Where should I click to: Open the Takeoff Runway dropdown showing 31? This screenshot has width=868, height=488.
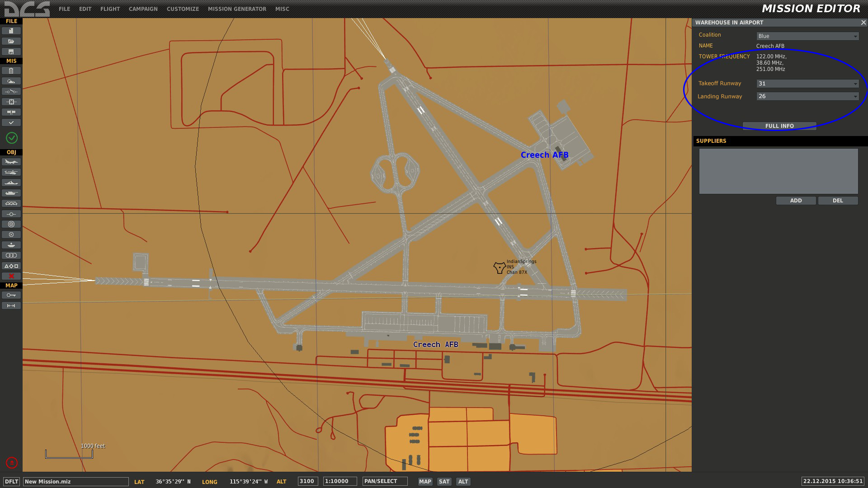pyautogui.click(x=807, y=84)
